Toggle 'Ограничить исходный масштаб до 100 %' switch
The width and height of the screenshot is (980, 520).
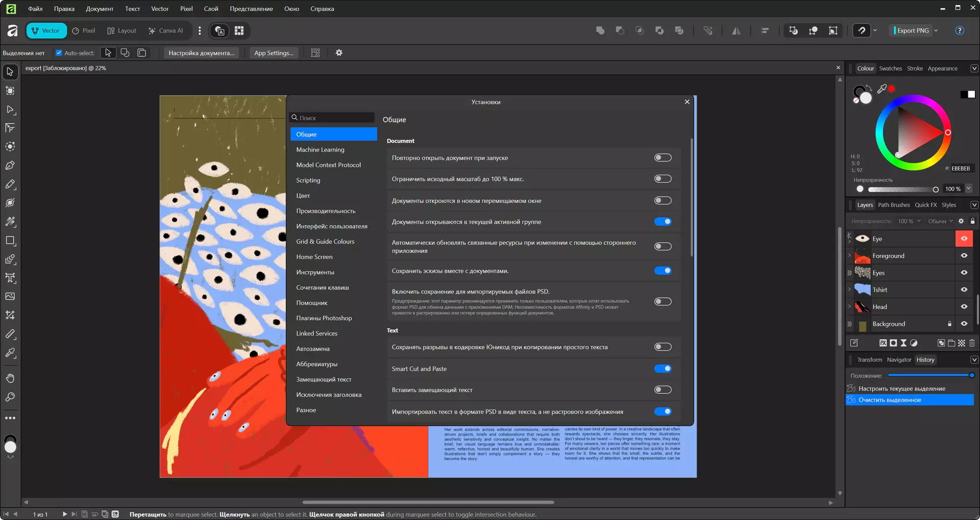click(663, 179)
